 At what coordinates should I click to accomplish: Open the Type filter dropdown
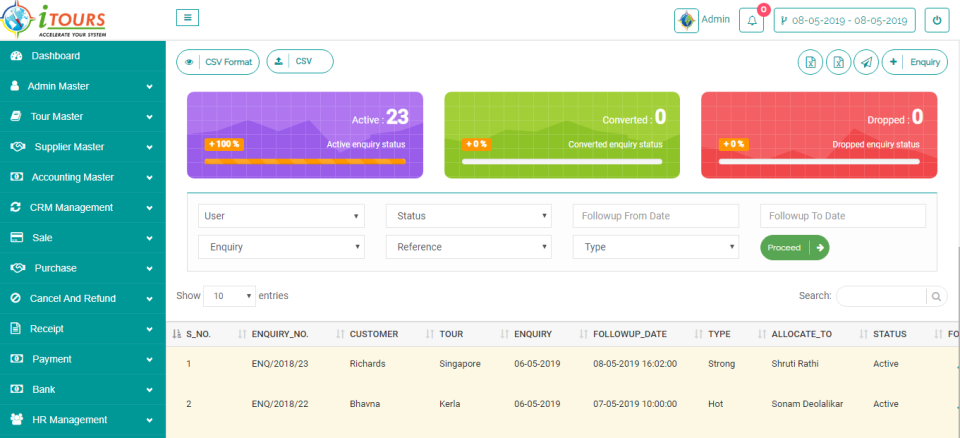tap(656, 247)
